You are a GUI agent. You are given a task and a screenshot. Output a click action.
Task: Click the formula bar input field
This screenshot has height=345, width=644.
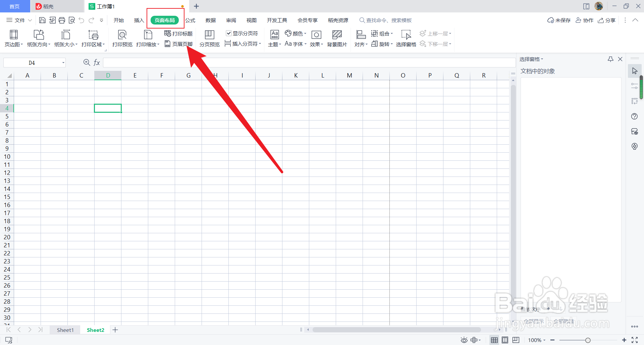(x=309, y=62)
